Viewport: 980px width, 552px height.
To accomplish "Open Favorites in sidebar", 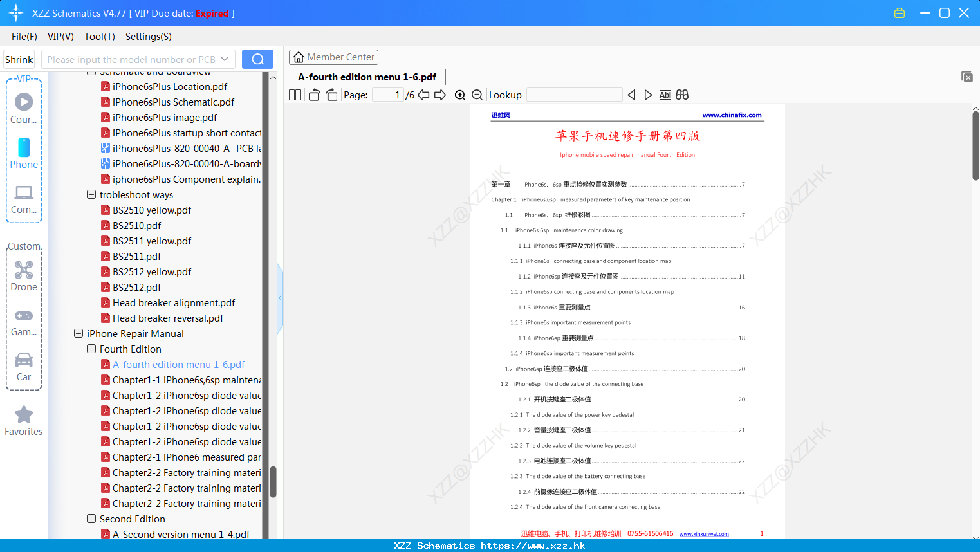I will [24, 421].
